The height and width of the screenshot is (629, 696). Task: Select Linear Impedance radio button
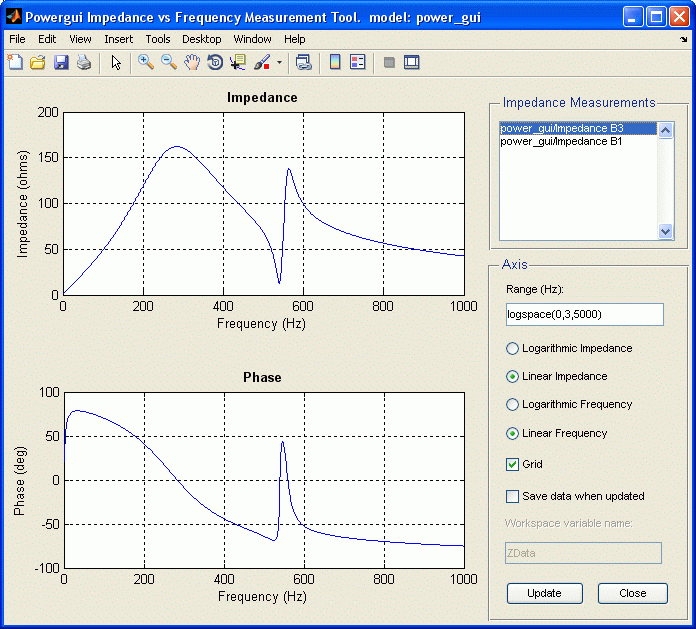click(x=512, y=376)
